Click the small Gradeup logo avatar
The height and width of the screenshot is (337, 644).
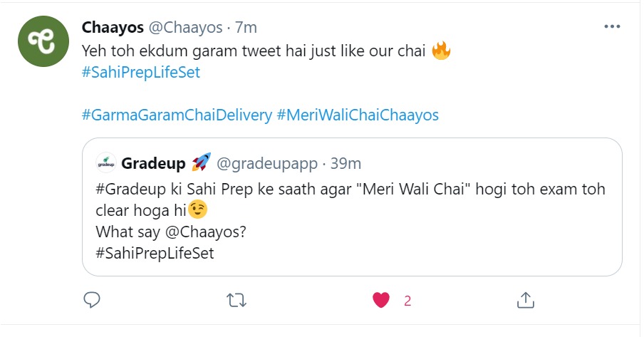click(105, 163)
